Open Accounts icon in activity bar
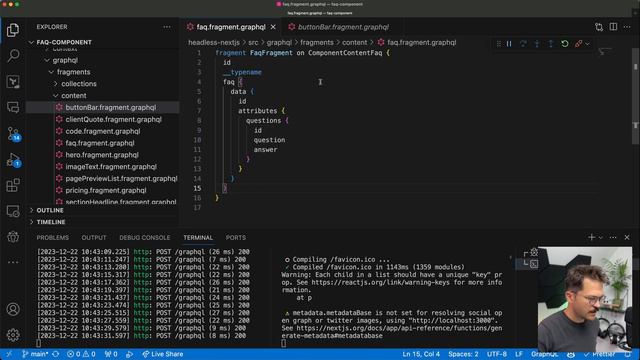 pos(13,309)
